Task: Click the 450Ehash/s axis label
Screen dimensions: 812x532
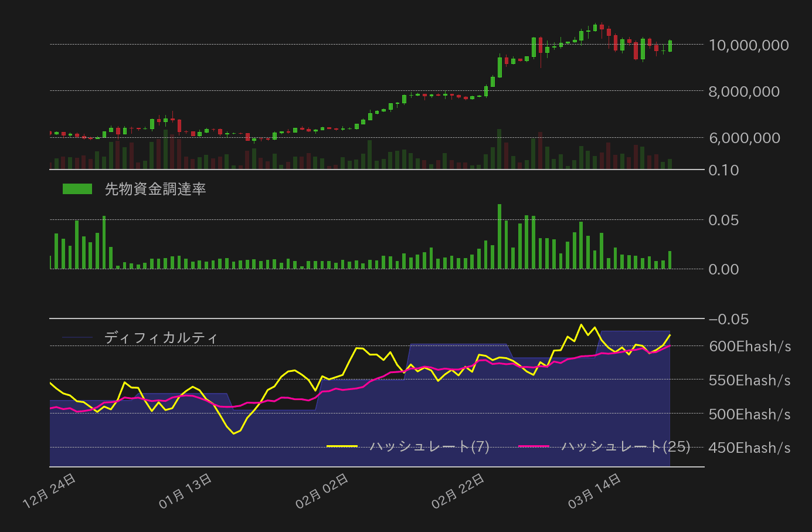Action: 749,448
